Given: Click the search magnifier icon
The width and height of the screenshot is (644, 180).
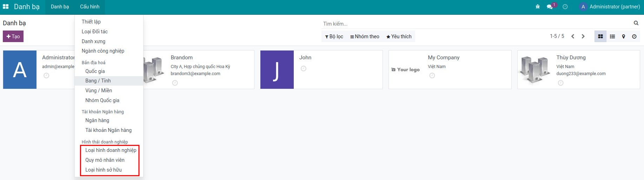Looking at the screenshot, I should [x=636, y=23].
